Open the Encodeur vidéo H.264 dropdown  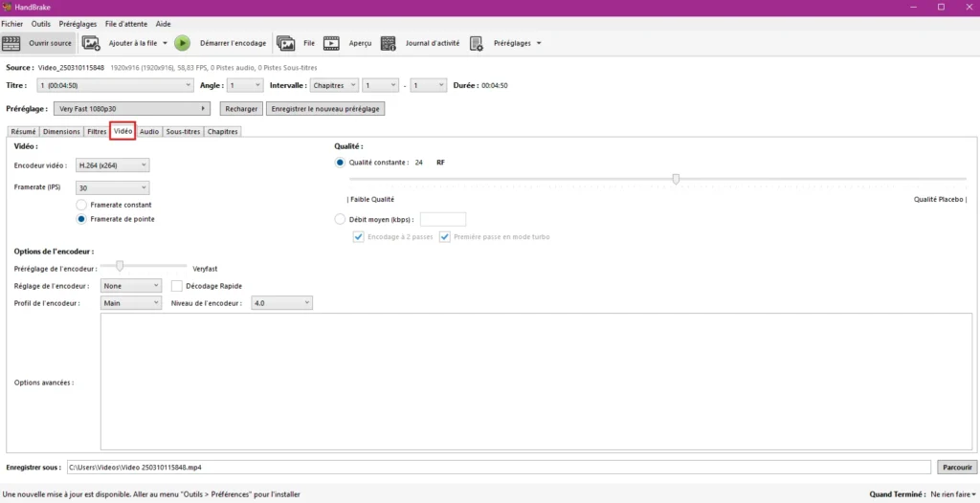113,165
